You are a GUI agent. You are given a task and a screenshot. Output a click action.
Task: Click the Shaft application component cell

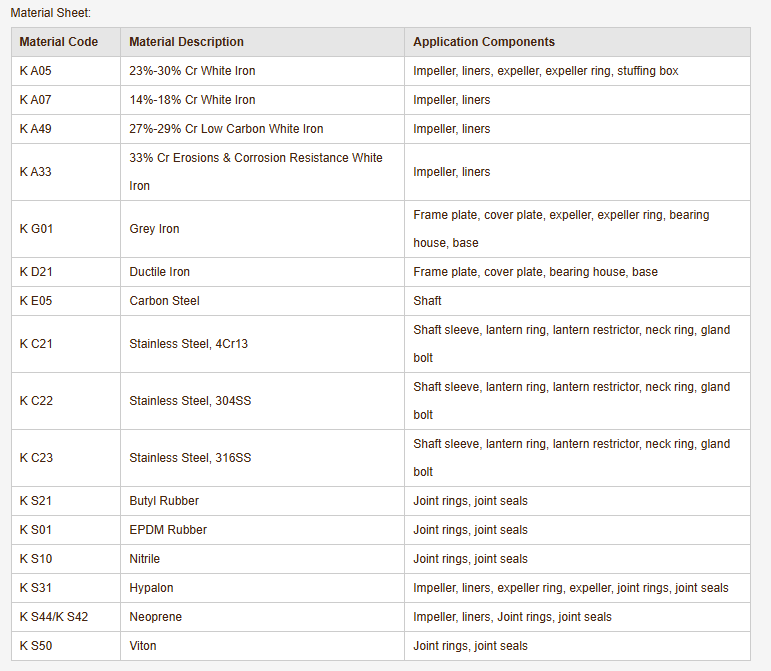point(427,301)
